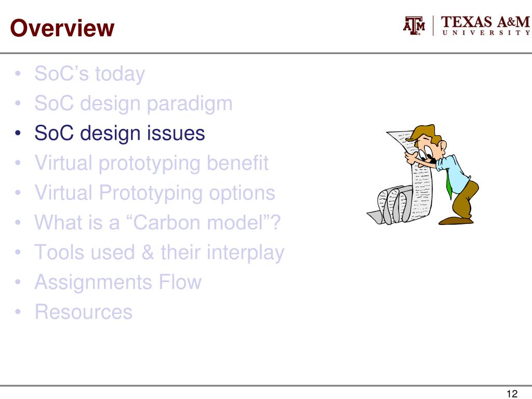Click the Texas A&M ATM logo emblem
The height and width of the screenshot is (399, 532).
(x=414, y=25)
